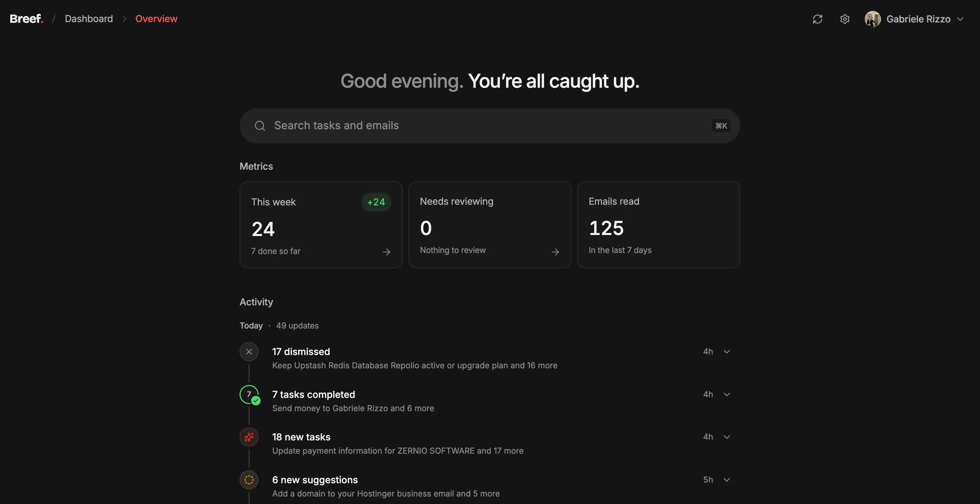
Task: Open the Gabriele Rizzo account dropdown chevron
Action: coord(961,19)
